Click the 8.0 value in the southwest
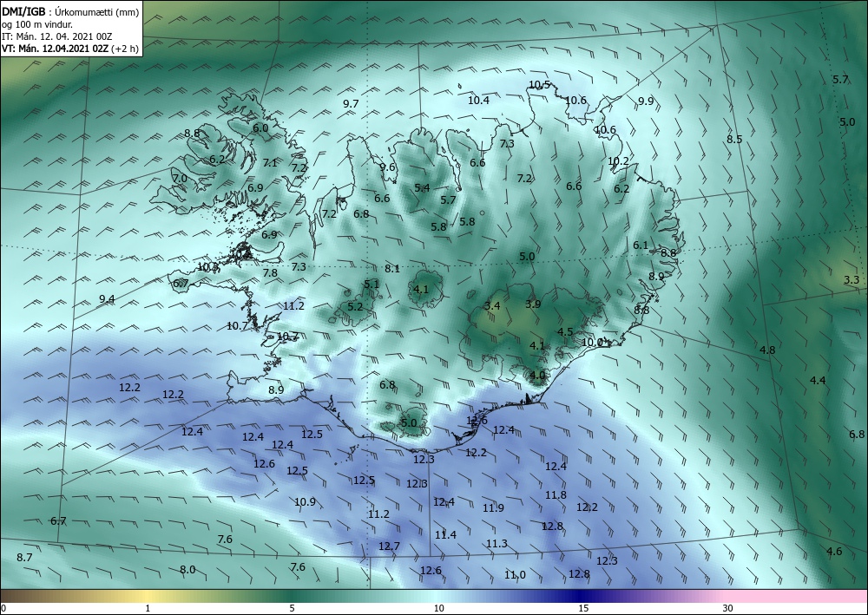The width and height of the screenshot is (868, 615). pos(187,570)
